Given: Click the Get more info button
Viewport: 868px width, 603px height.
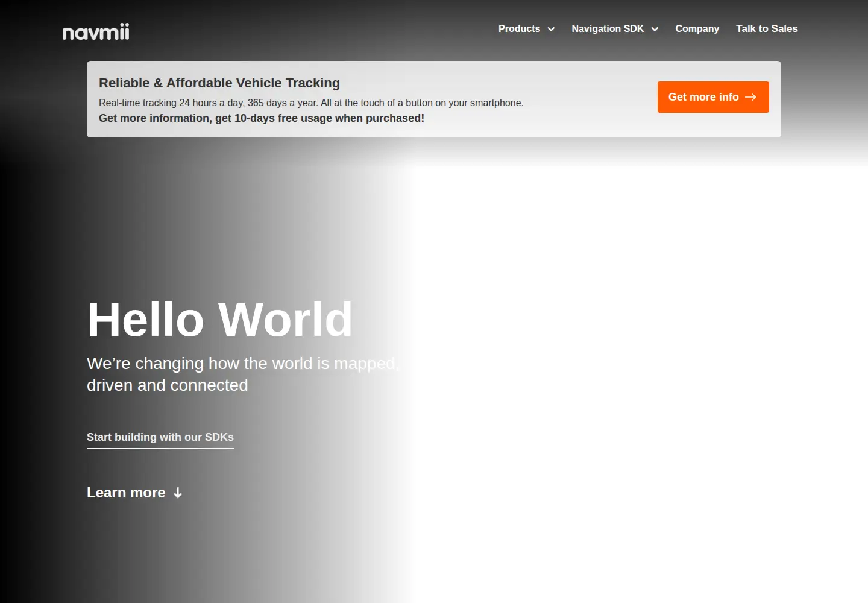Looking at the screenshot, I should click(x=713, y=97).
